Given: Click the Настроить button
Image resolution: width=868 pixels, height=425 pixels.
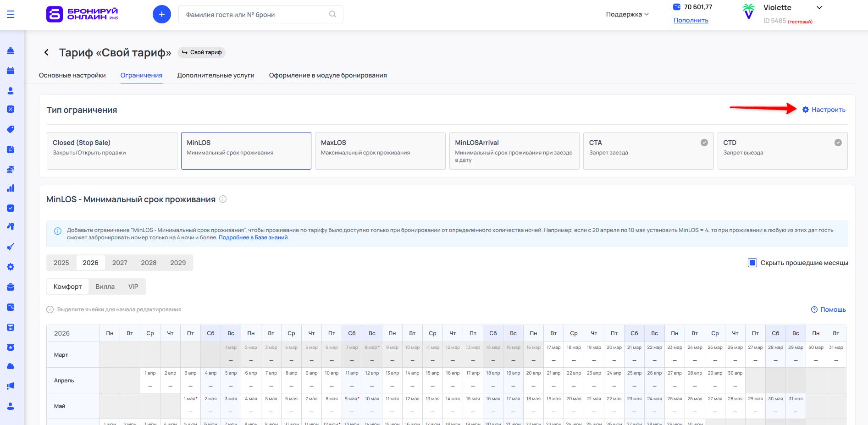Looking at the screenshot, I should pos(824,110).
